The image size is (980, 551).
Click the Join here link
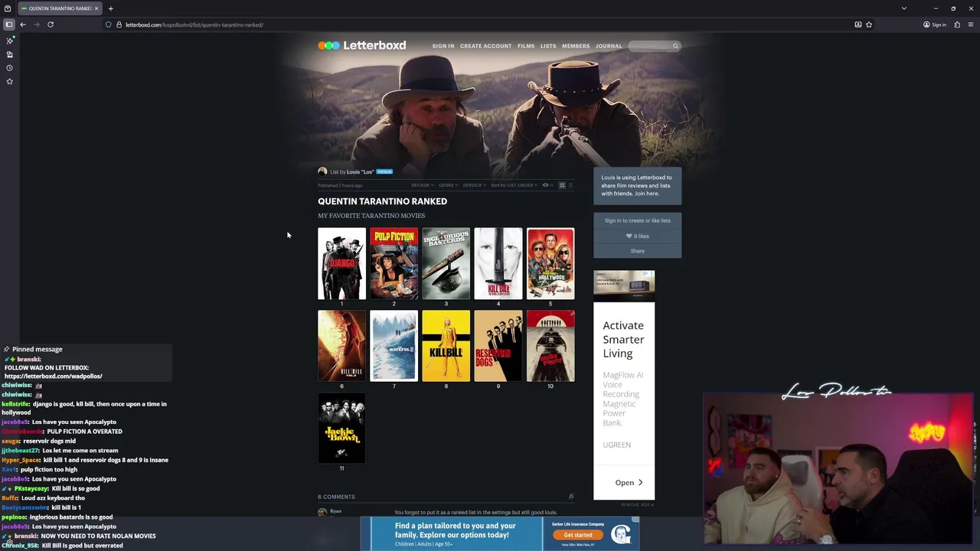point(646,194)
